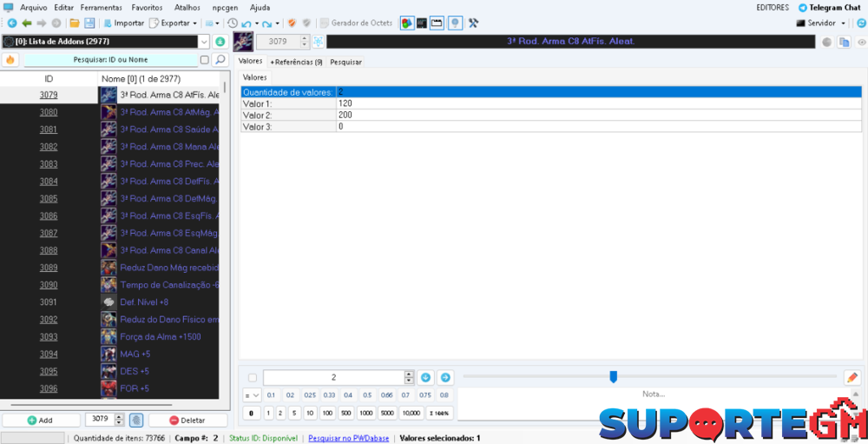Open the Ferramentas menu

pos(101,7)
